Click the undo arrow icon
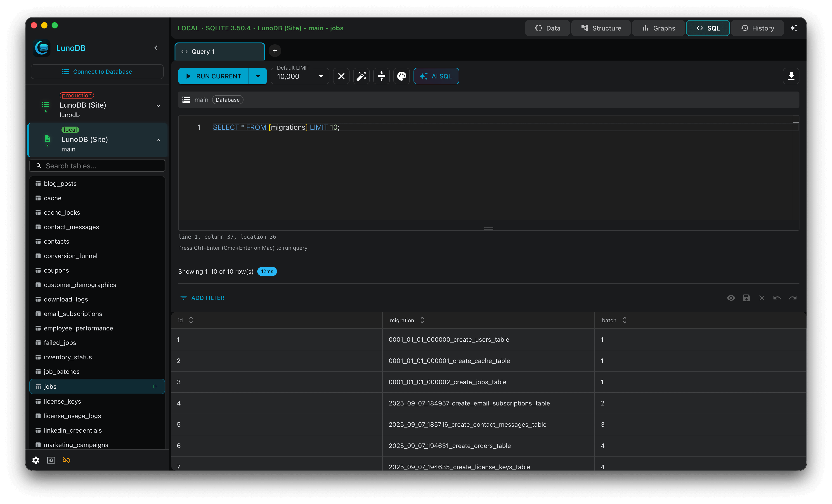The width and height of the screenshot is (832, 504). point(777,298)
